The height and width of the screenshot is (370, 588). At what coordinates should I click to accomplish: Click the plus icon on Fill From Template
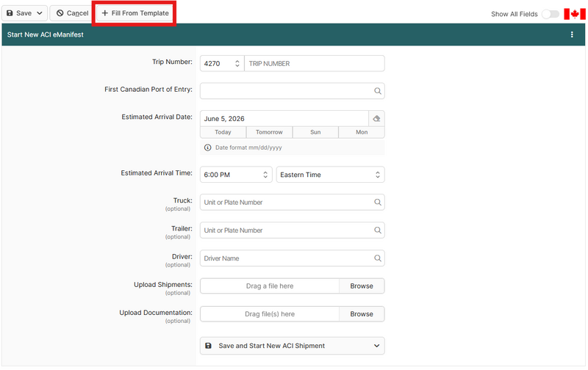point(104,13)
